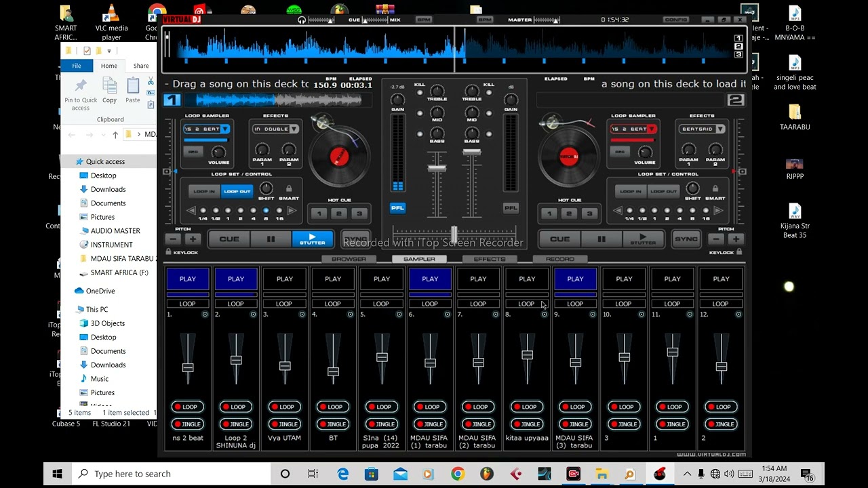Open Chrome from the taskbar
This screenshot has height=488, width=868.
(458, 474)
